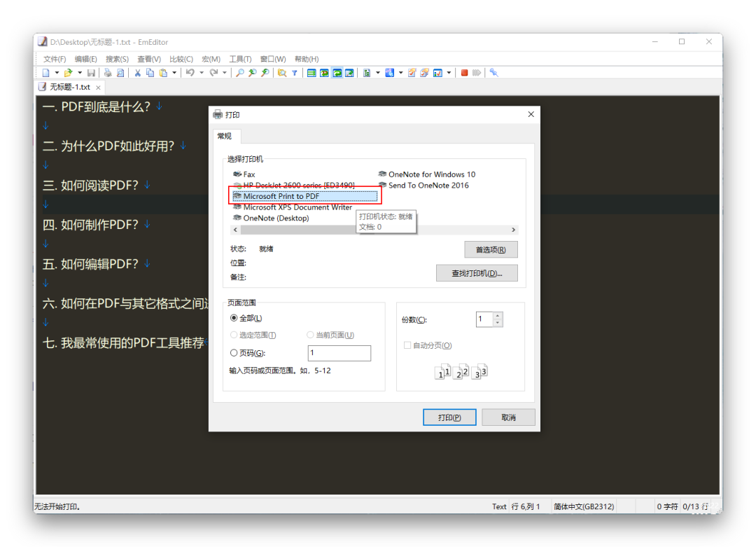Click the Copy toolbar icon

click(150, 73)
